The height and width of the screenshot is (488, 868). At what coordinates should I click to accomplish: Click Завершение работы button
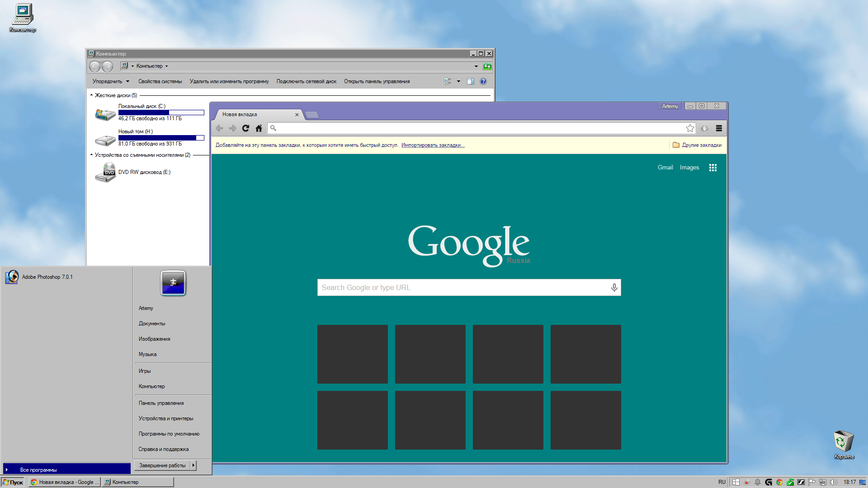[x=162, y=465]
